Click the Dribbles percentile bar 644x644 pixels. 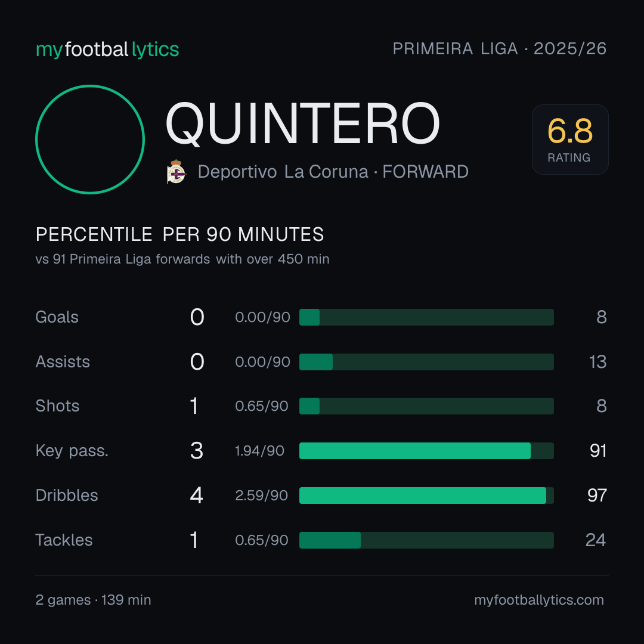[x=426, y=496]
